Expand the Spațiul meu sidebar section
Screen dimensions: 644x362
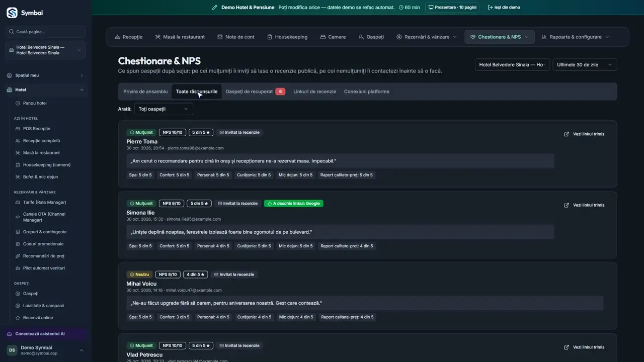(x=45, y=75)
